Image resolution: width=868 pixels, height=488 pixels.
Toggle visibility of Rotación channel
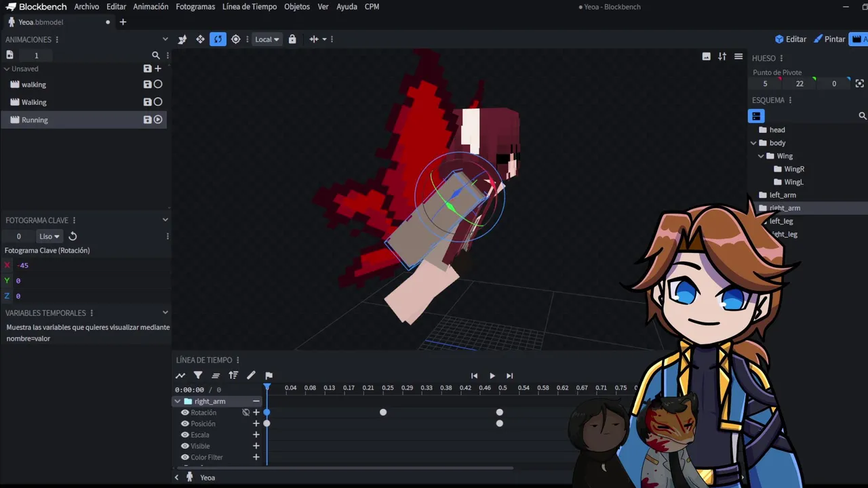tap(184, 413)
